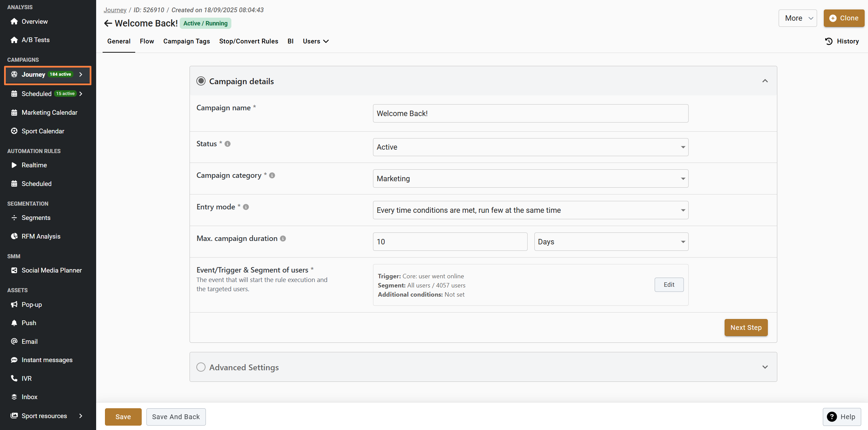Collapse the Campaign details section chevron
This screenshot has width=868, height=430.
(x=765, y=81)
